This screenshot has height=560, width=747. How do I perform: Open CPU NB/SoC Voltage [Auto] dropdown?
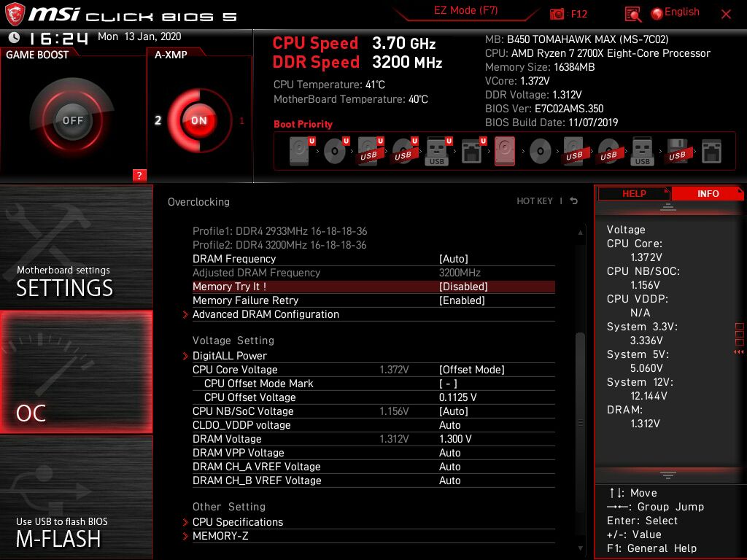pyautogui.click(x=454, y=411)
